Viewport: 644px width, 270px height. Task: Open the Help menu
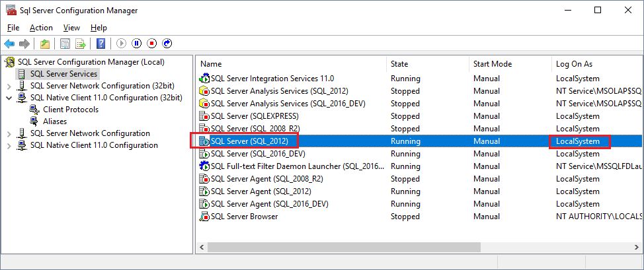click(x=99, y=28)
